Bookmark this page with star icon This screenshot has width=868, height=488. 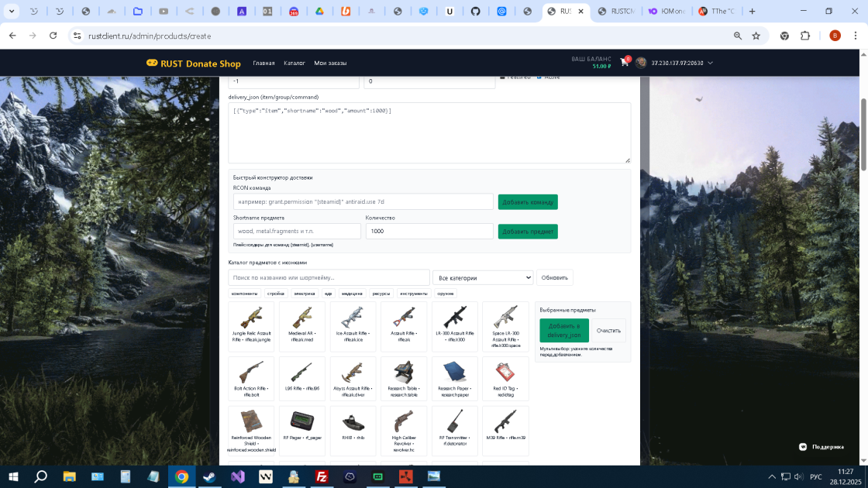(x=756, y=36)
